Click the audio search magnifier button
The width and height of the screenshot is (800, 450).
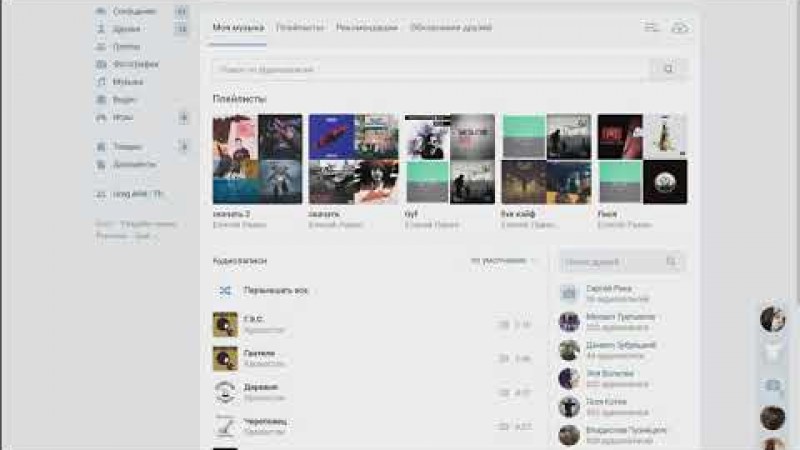pos(668,70)
